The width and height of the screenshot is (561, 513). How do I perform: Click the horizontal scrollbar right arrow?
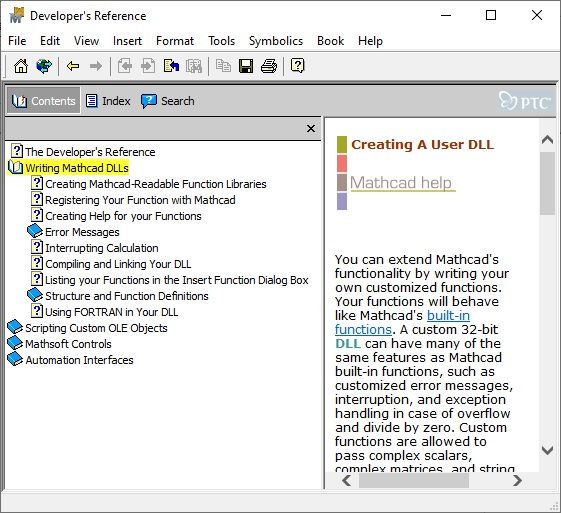click(517, 480)
